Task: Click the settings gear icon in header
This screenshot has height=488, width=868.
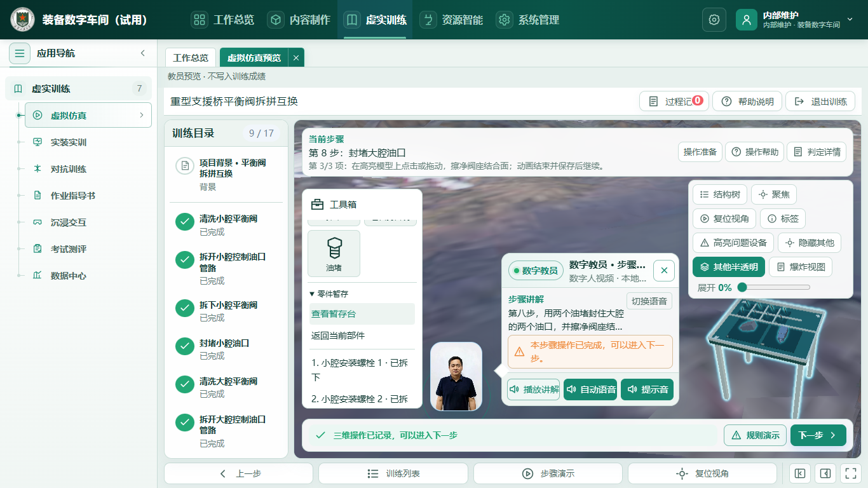Action: click(714, 20)
